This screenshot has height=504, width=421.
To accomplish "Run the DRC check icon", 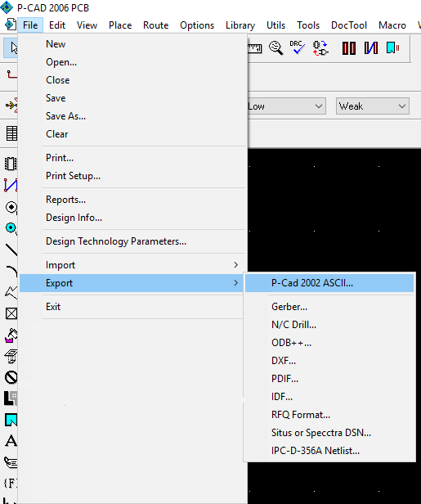I will tap(298, 47).
